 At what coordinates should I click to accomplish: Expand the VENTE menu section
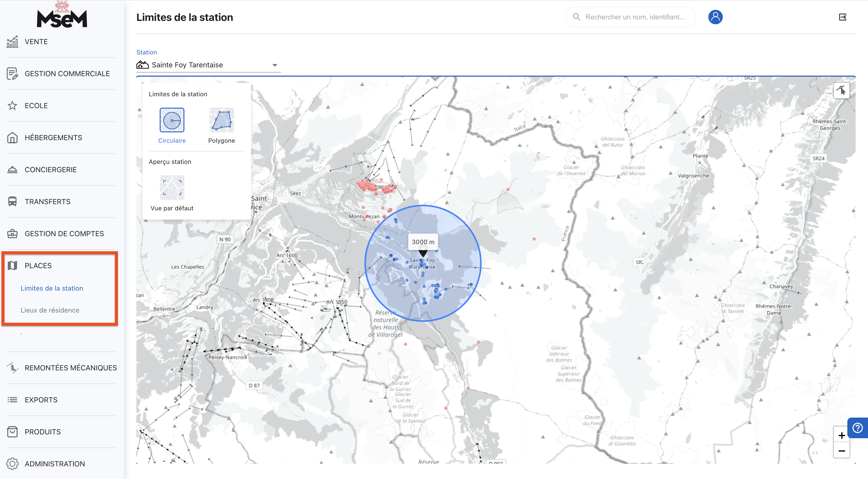[x=36, y=42]
